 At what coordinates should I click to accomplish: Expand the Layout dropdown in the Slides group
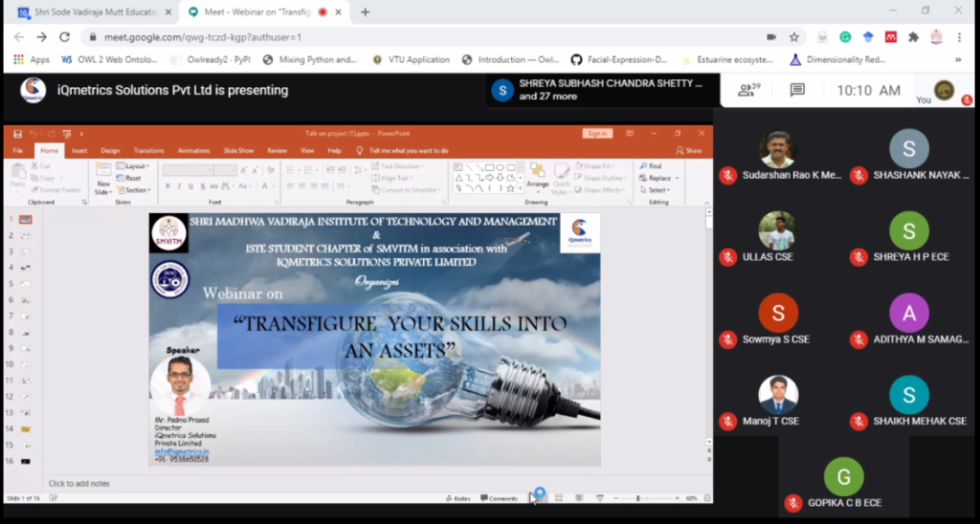pos(134,166)
